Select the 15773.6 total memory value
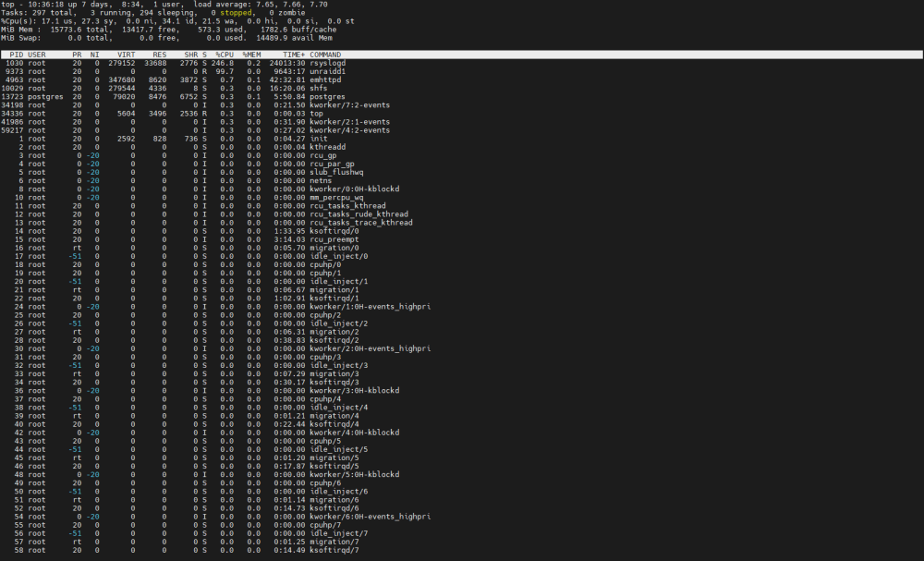The image size is (924, 561). tap(66, 30)
